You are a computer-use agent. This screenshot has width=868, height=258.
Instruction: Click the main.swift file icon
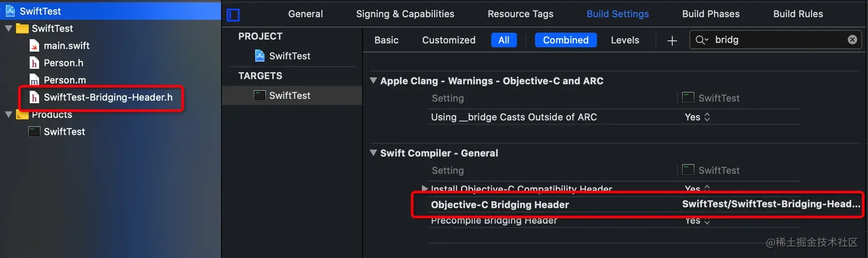[x=34, y=46]
